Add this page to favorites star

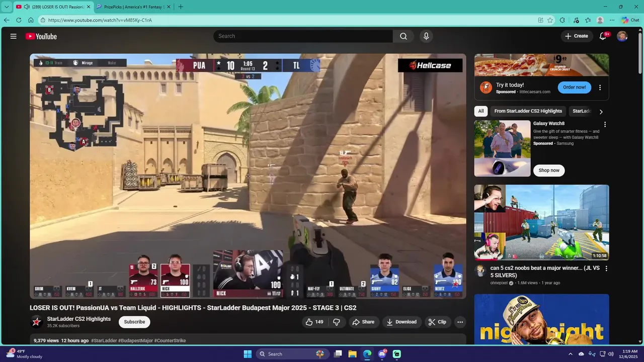click(550, 20)
